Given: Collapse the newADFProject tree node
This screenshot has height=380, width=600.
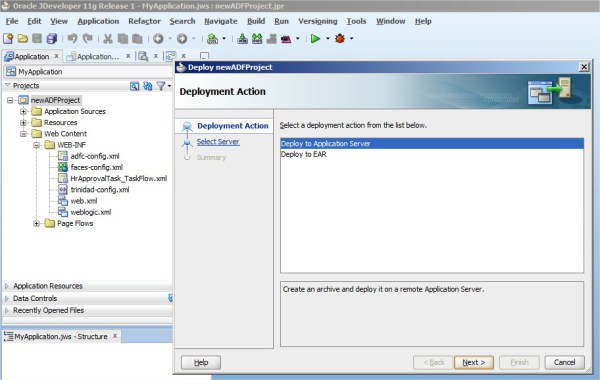Looking at the screenshot, I should pyautogui.click(x=10, y=100).
